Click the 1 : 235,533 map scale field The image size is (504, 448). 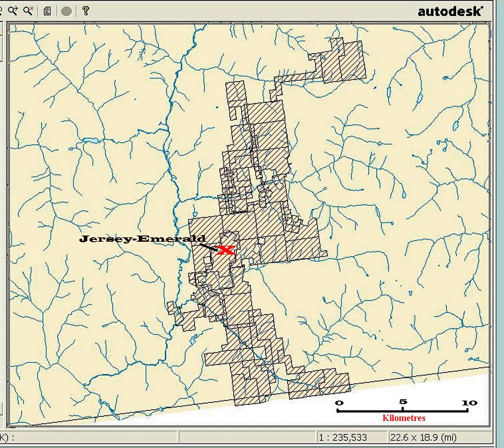343,437
